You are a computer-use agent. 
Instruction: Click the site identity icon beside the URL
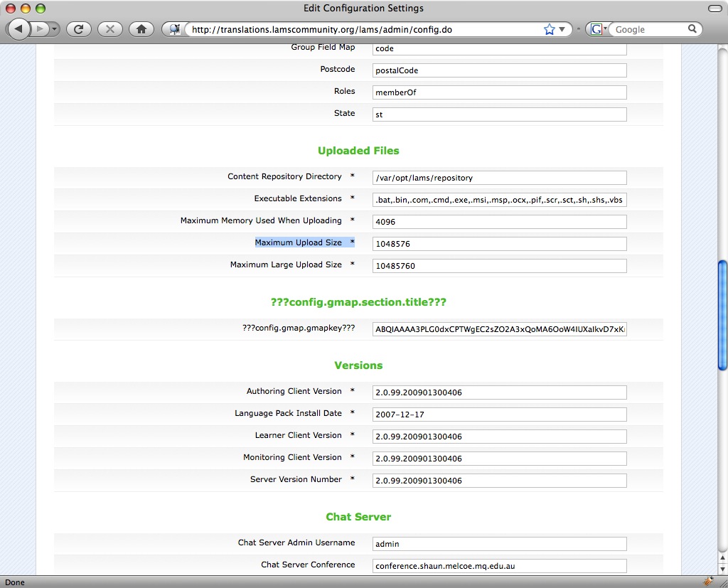coord(173,29)
